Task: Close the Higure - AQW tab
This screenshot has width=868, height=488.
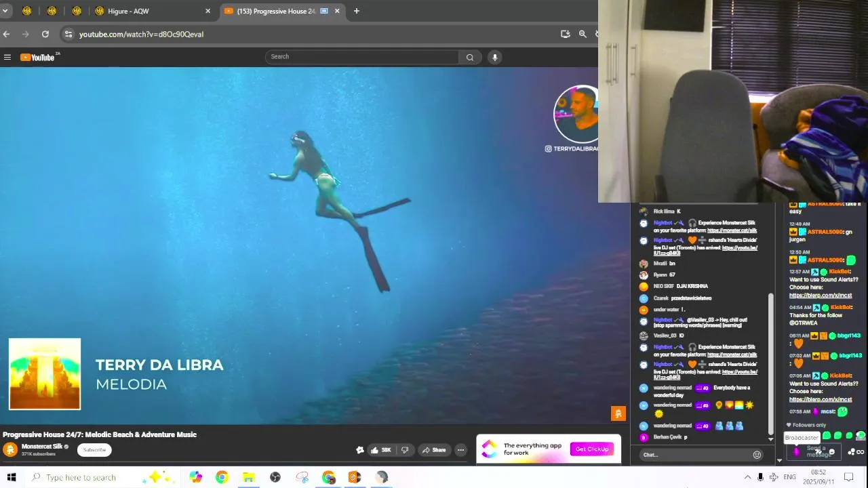Action: point(208,11)
